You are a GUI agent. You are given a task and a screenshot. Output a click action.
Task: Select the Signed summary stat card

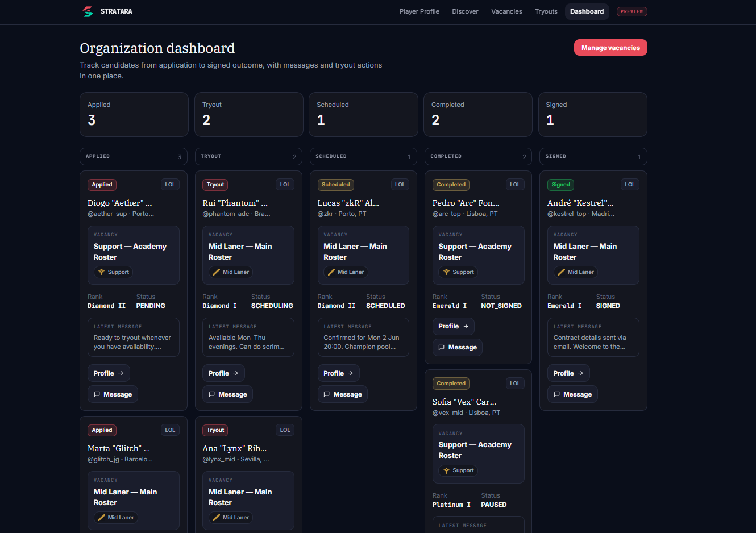(x=593, y=114)
